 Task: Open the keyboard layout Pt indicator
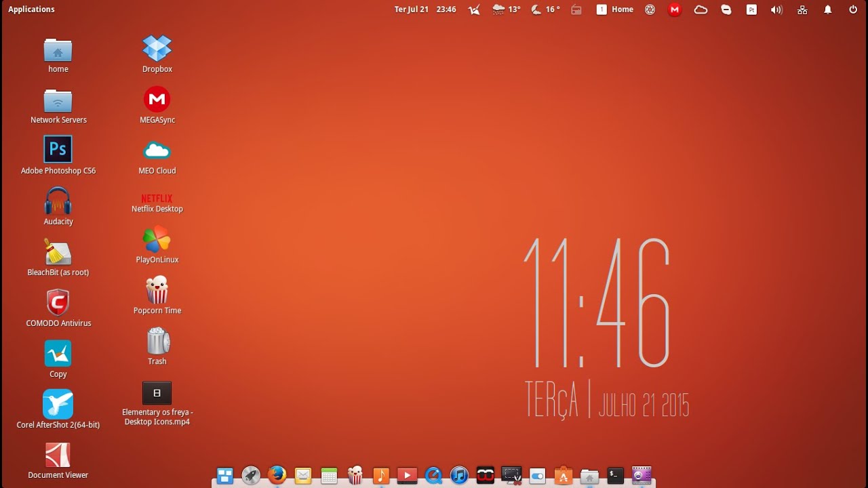(751, 9)
